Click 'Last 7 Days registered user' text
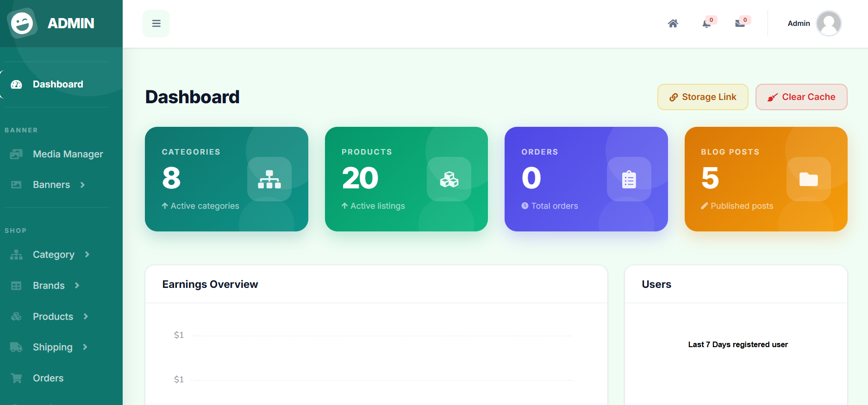The image size is (868, 405). click(x=738, y=344)
